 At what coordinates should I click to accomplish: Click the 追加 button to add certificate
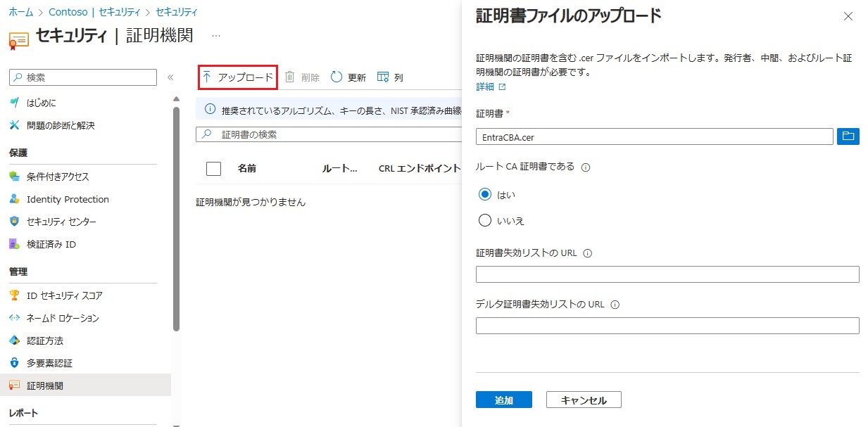503,399
